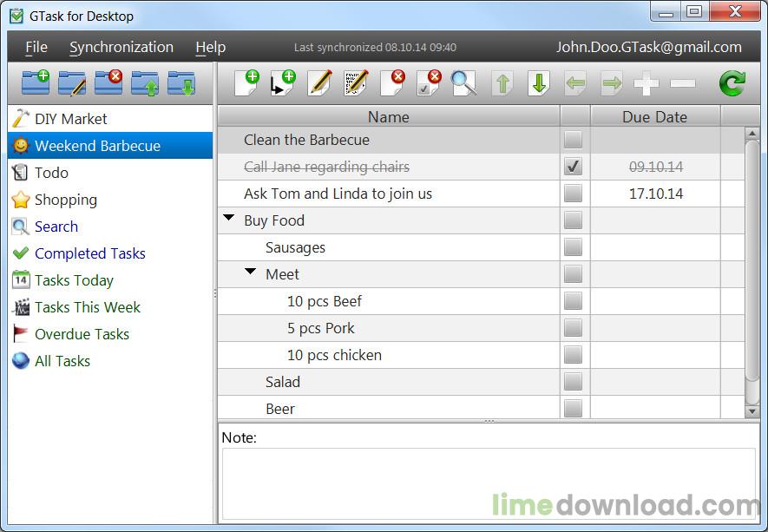Click the task list scrollbar up arrow
This screenshot has width=768, height=532.
752,134
